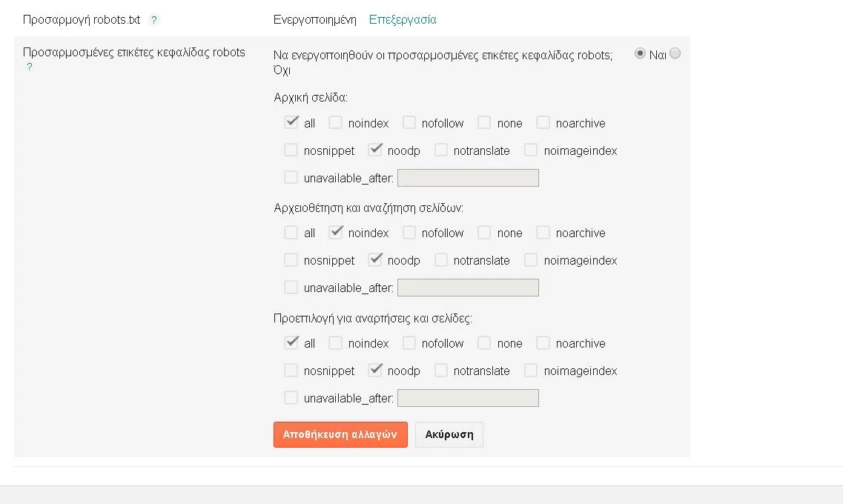The width and height of the screenshot is (843, 504).
Task: Open the Επεξεργασία link for robots.txt
Action: coord(403,20)
